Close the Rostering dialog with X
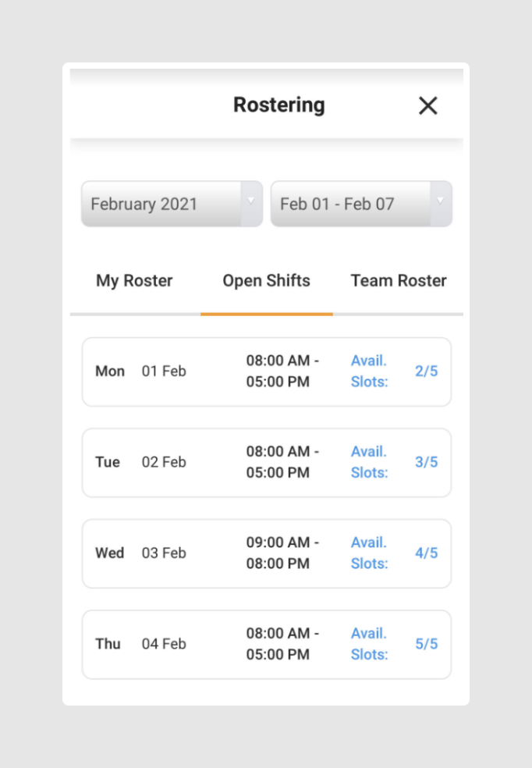 coord(427,106)
